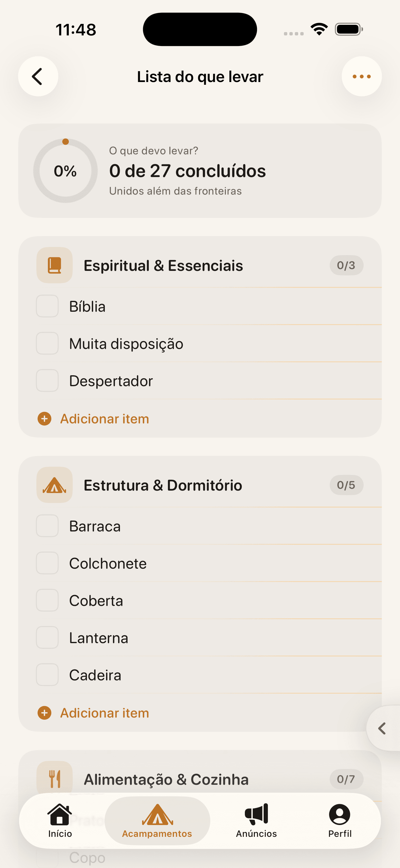Tap the fork and knife Alimentação icon

pyautogui.click(x=55, y=779)
